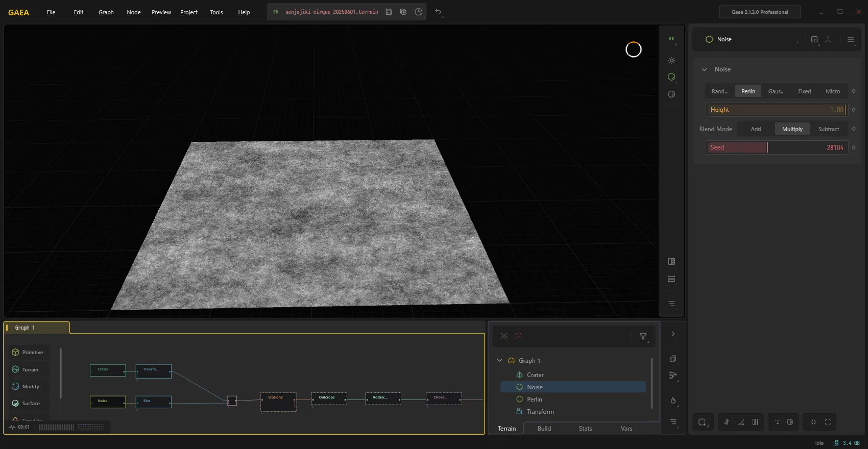Click the properties panel hamburger menu icon
Image resolution: width=868 pixels, height=449 pixels.
pyautogui.click(x=851, y=39)
